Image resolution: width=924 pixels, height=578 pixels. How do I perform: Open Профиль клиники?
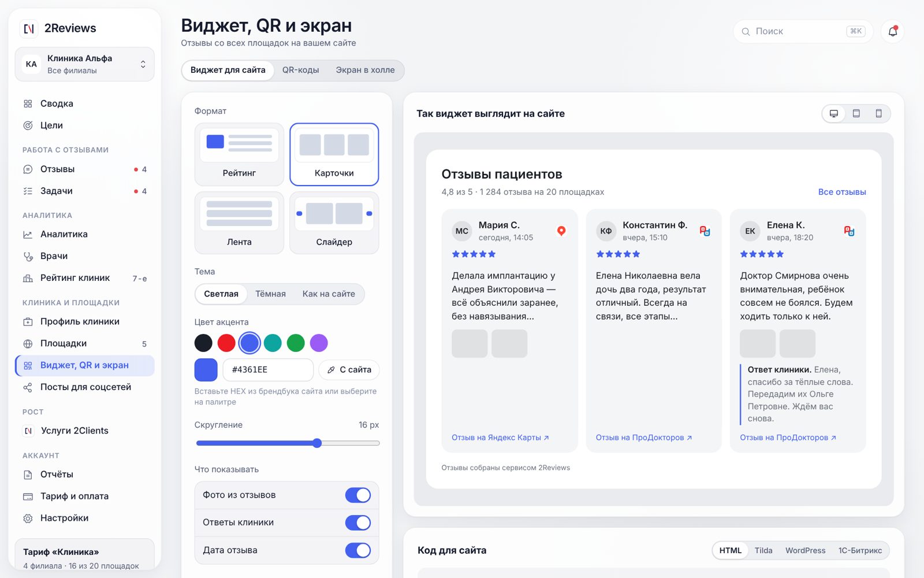[x=84, y=321]
